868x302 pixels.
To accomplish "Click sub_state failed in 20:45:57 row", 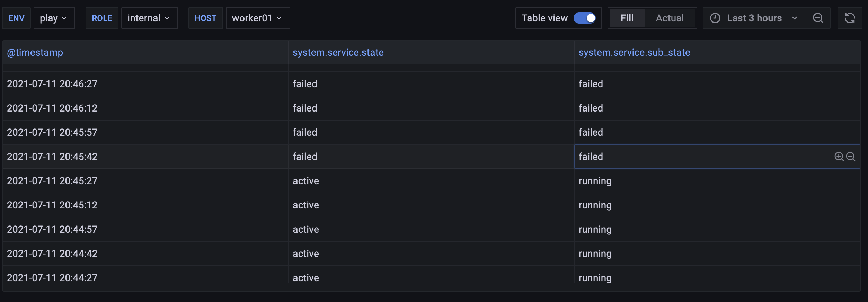I will tap(717, 132).
